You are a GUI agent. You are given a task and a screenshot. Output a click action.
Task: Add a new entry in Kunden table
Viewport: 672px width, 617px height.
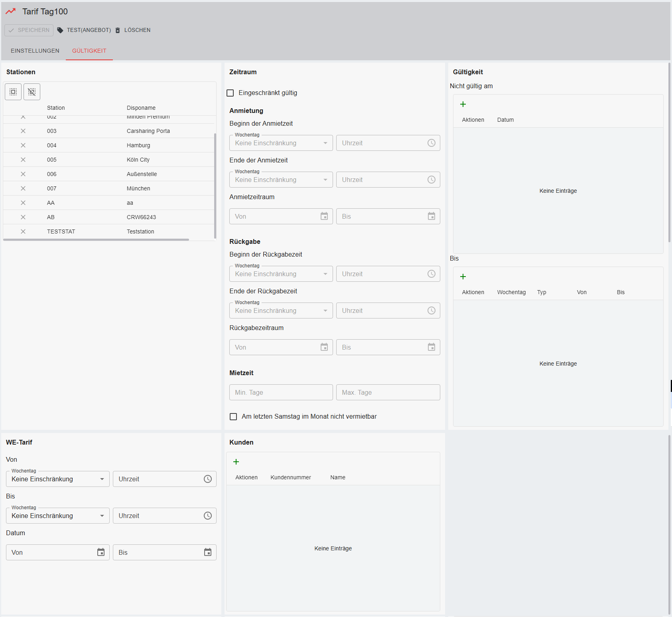tap(236, 462)
